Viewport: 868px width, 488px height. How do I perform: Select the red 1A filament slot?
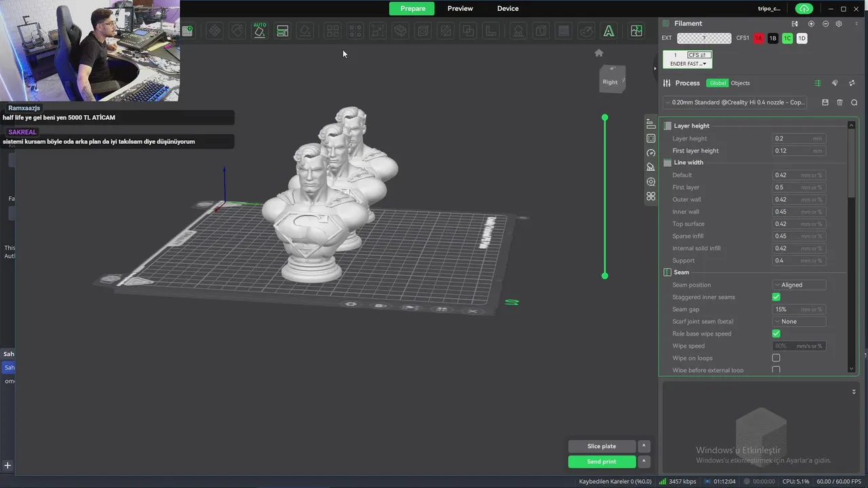point(759,39)
